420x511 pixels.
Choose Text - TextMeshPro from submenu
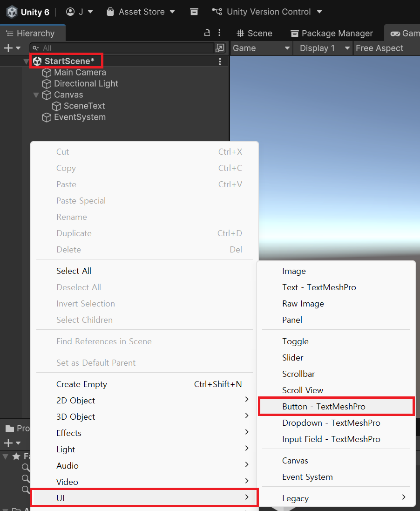coord(336,287)
